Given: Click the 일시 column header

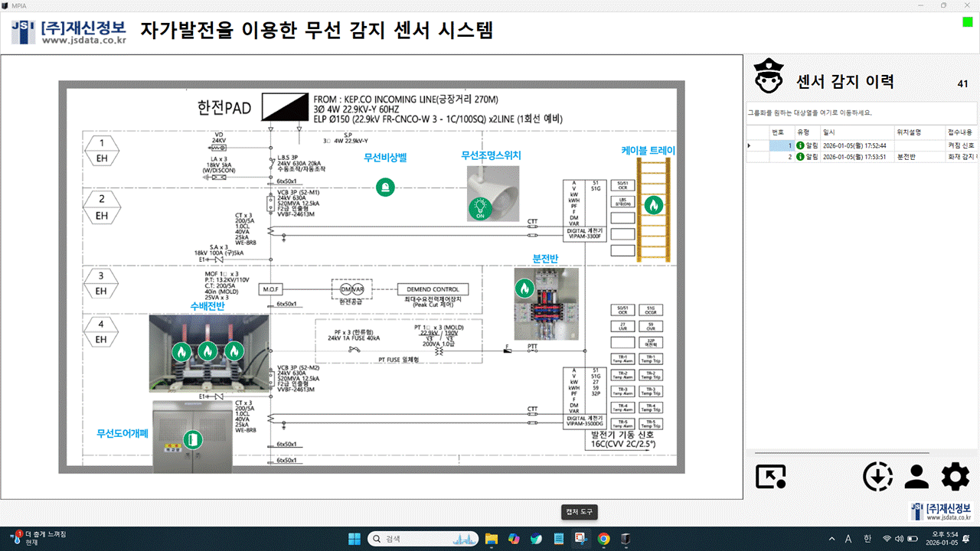Looking at the screenshot, I should click(829, 132).
